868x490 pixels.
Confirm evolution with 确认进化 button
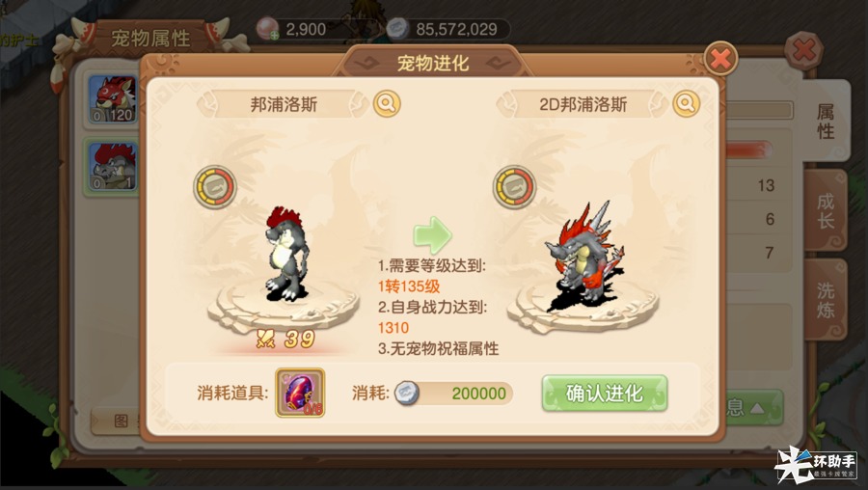point(605,394)
